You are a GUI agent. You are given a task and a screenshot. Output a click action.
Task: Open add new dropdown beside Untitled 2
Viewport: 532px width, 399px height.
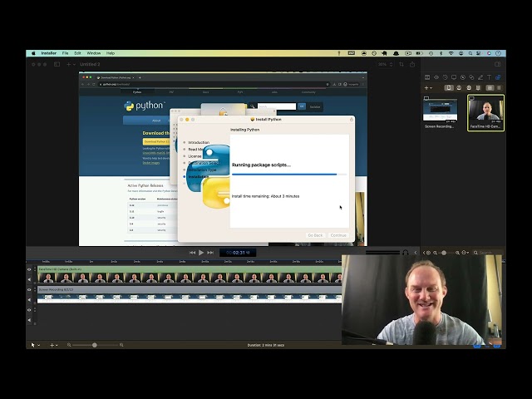tap(71, 64)
